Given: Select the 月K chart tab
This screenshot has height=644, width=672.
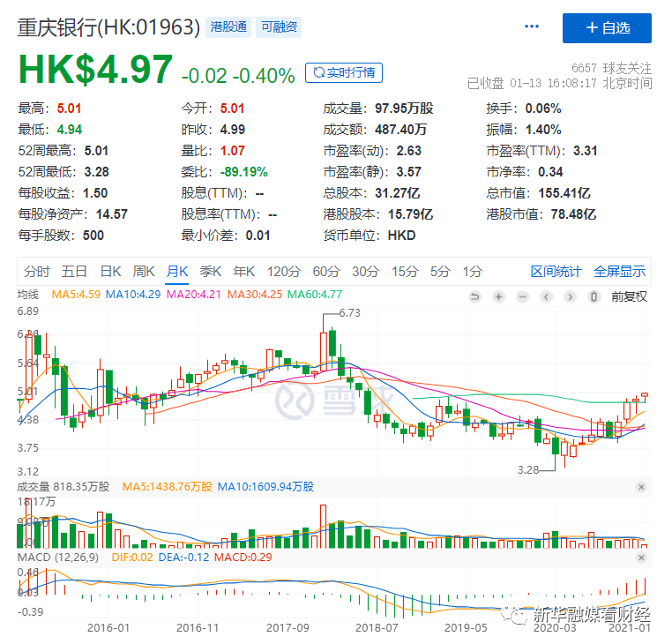Looking at the screenshot, I should point(177,272).
